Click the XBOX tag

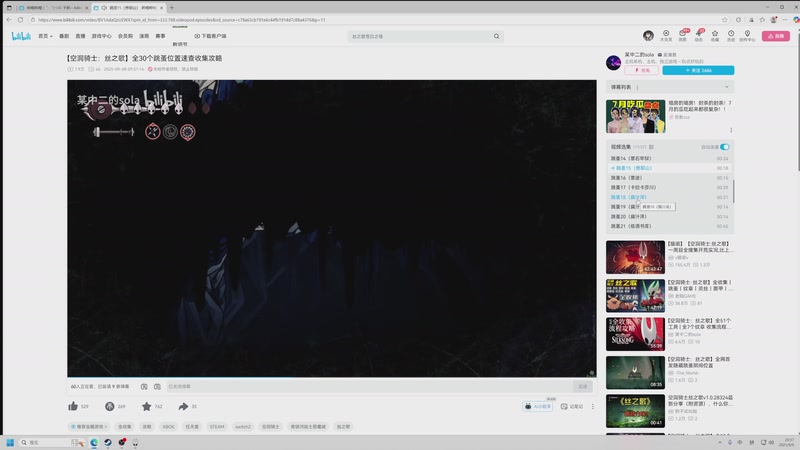168,427
